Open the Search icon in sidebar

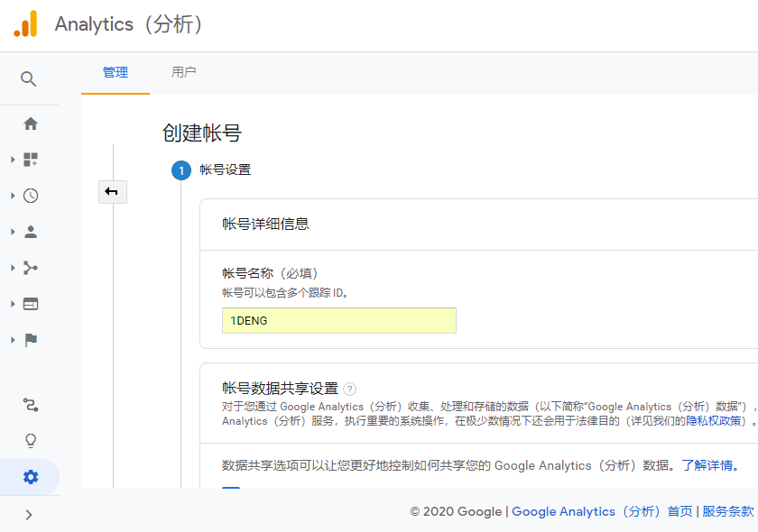click(x=29, y=79)
